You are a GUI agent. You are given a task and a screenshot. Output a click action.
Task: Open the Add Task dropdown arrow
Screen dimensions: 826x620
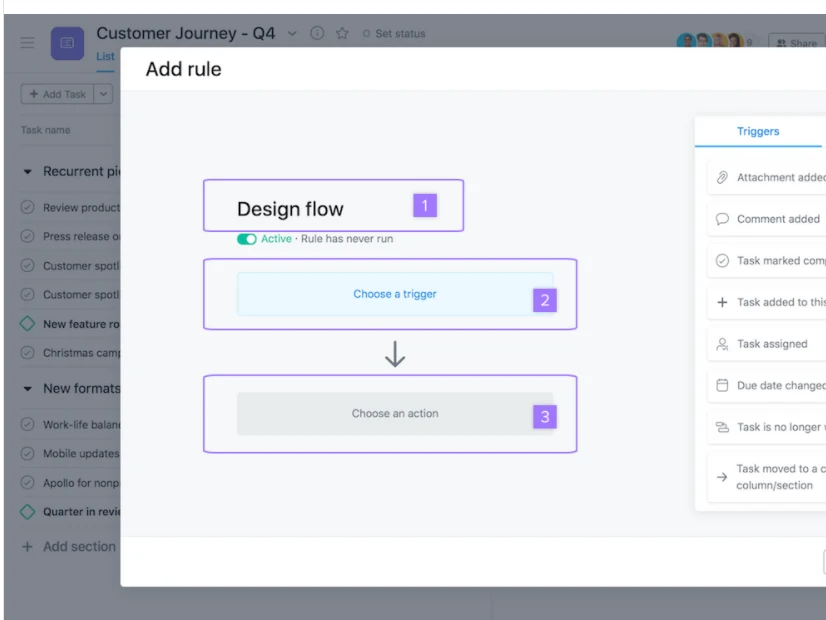click(103, 94)
